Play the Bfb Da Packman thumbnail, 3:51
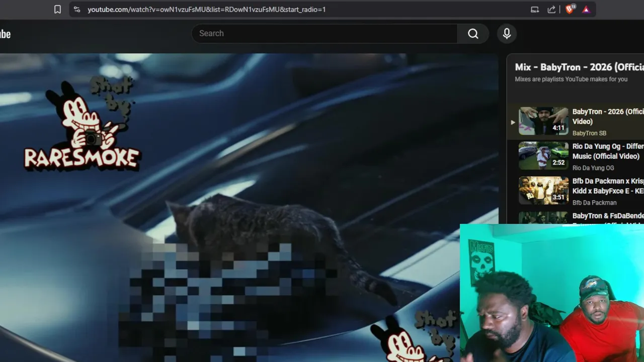 coord(543,190)
